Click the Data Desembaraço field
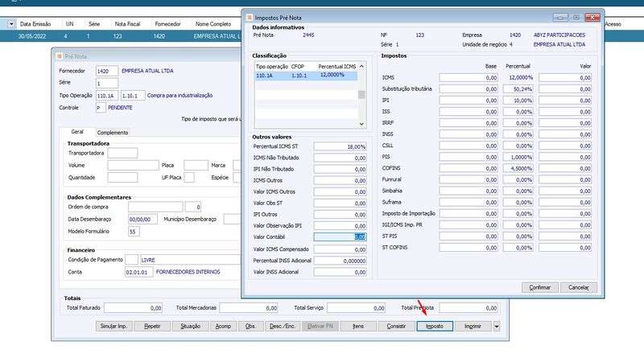The width and height of the screenshot is (644, 362). [x=142, y=219]
